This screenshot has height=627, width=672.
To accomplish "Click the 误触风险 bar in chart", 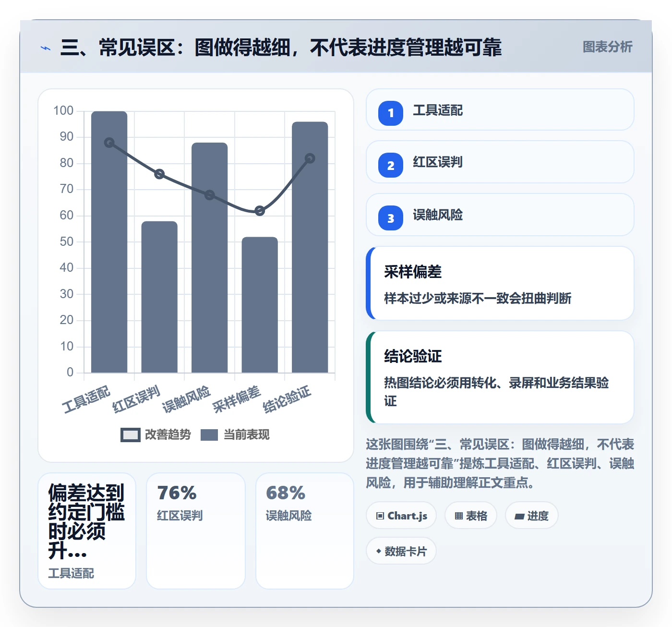I will (x=210, y=257).
